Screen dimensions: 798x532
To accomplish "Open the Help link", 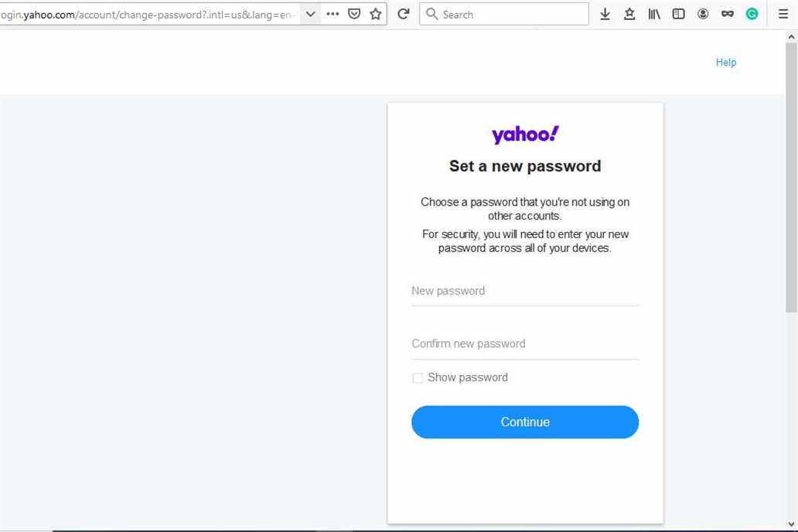I will click(726, 62).
